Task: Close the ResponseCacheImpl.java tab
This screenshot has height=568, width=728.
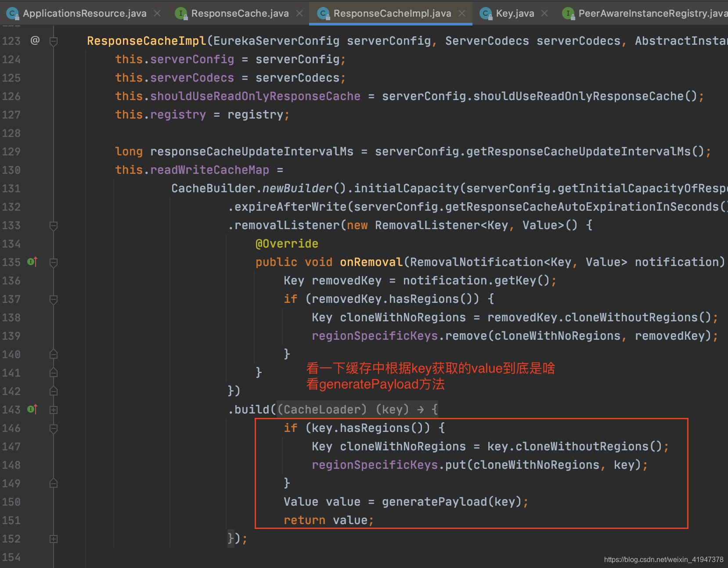Action: point(462,13)
